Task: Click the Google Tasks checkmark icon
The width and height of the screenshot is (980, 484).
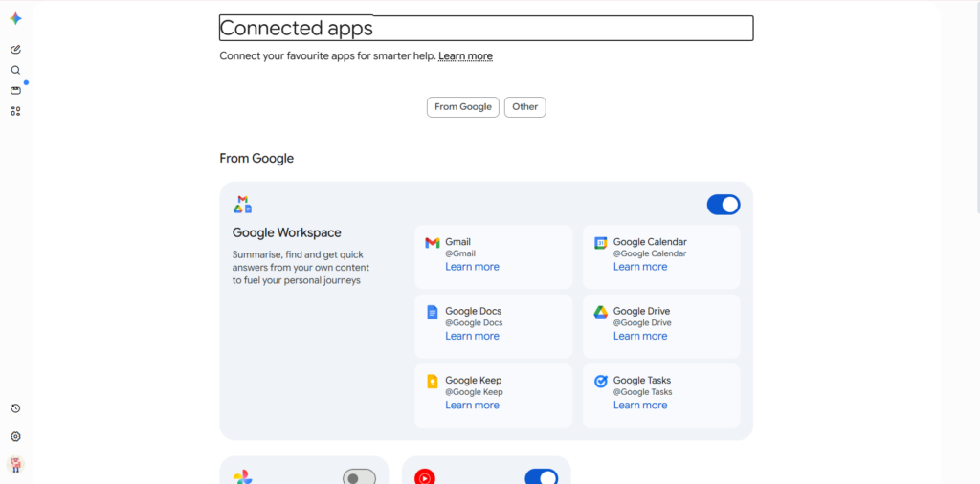Action: click(x=600, y=382)
